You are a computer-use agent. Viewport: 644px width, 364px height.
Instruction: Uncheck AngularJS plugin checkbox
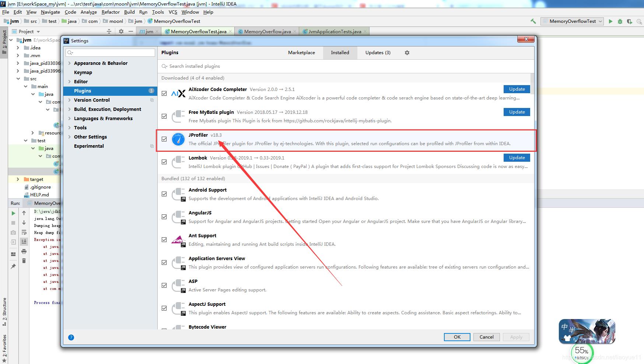click(x=164, y=217)
